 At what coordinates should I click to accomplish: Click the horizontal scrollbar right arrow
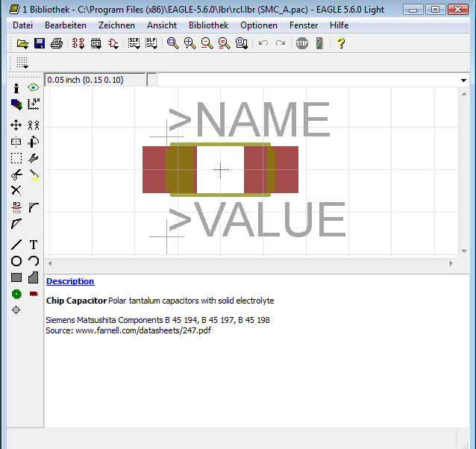coord(451,263)
